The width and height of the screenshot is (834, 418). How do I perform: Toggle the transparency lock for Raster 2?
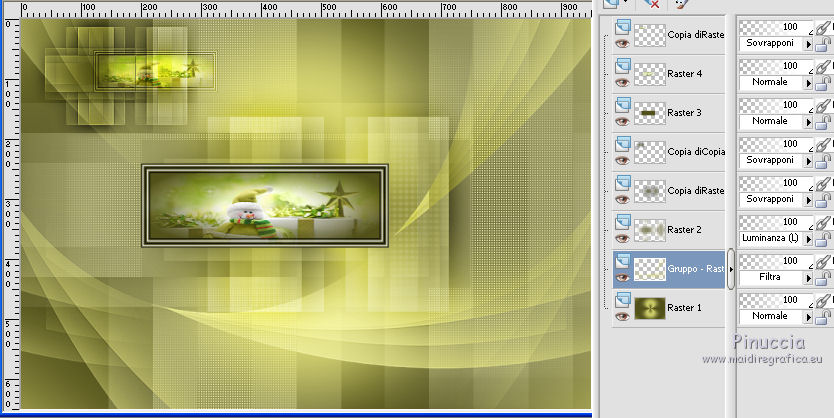(x=822, y=239)
